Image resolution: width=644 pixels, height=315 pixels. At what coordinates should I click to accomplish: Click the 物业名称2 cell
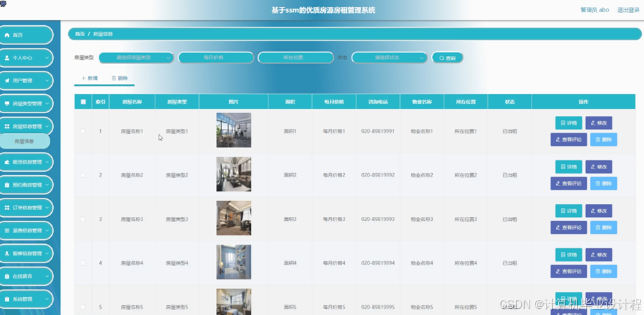point(422,175)
